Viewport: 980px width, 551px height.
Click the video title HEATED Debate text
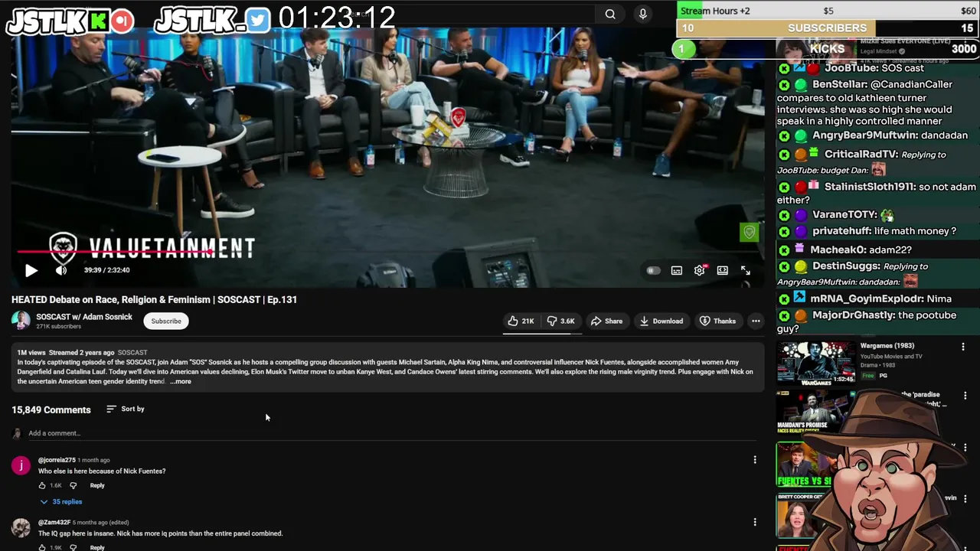tap(154, 299)
